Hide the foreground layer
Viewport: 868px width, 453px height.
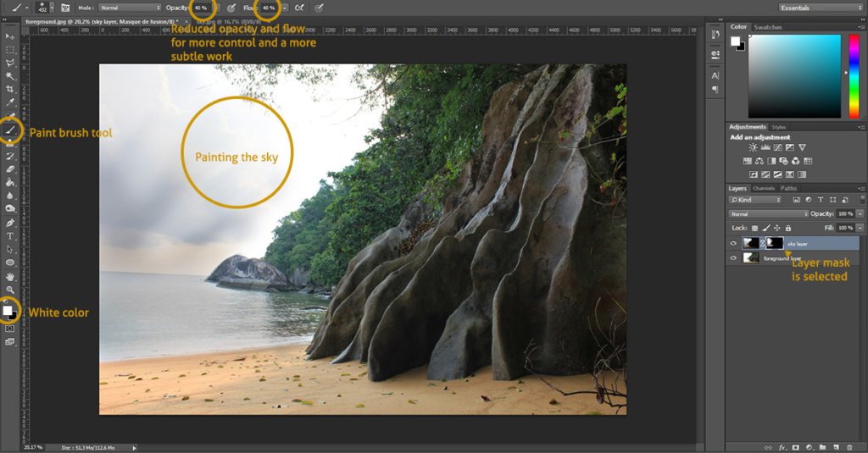pos(733,257)
